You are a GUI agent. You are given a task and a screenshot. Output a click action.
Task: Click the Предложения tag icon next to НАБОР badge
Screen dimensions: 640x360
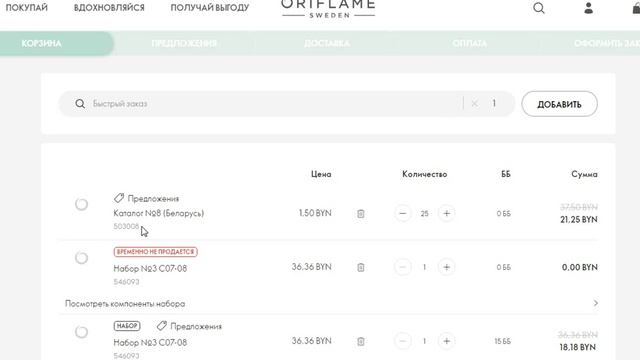pyautogui.click(x=162, y=326)
